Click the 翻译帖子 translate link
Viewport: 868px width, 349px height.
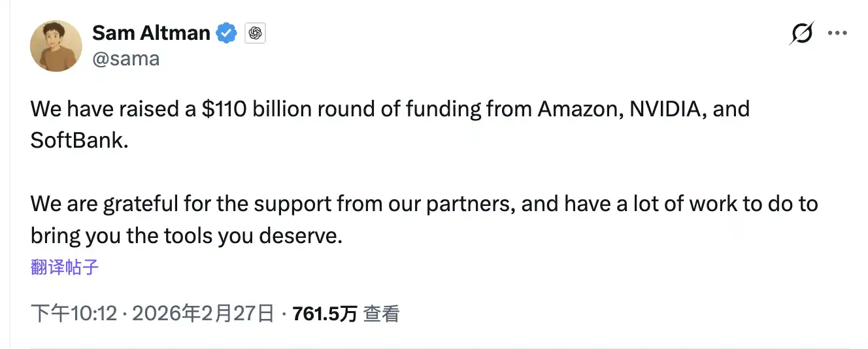[x=65, y=267]
